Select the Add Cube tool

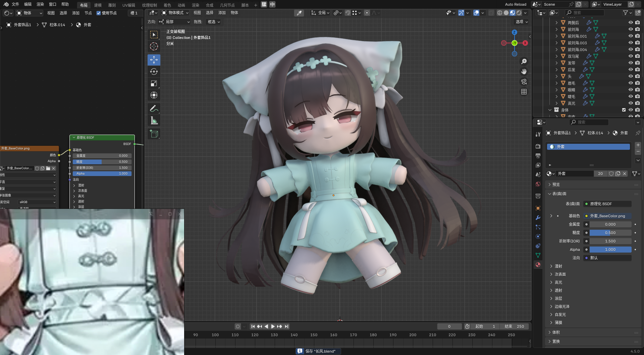[x=154, y=134]
